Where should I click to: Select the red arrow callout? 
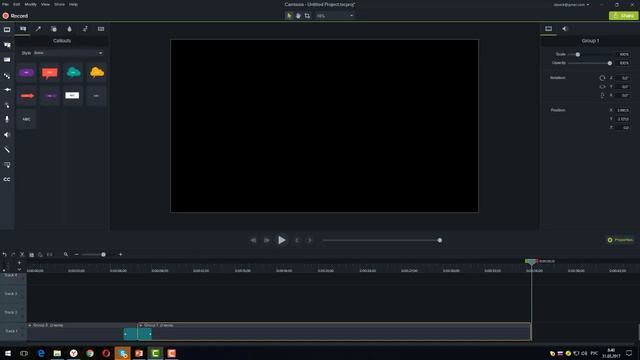coord(27,96)
